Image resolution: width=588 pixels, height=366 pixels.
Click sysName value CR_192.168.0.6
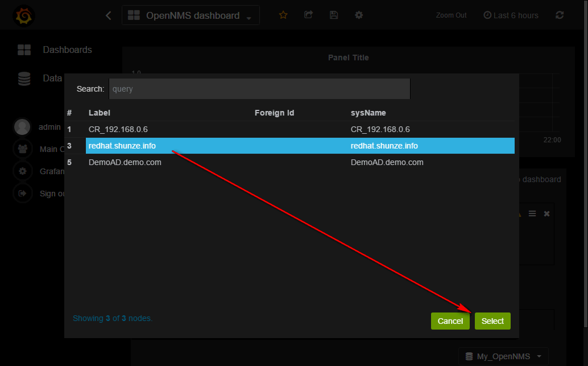[380, 129]
